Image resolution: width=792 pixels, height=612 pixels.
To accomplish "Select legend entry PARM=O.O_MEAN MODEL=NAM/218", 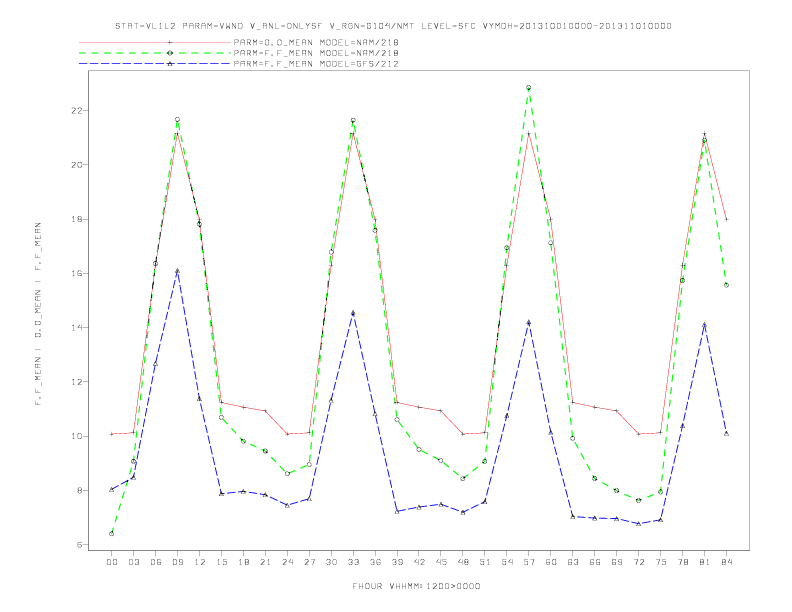I will tap(316, 42).
